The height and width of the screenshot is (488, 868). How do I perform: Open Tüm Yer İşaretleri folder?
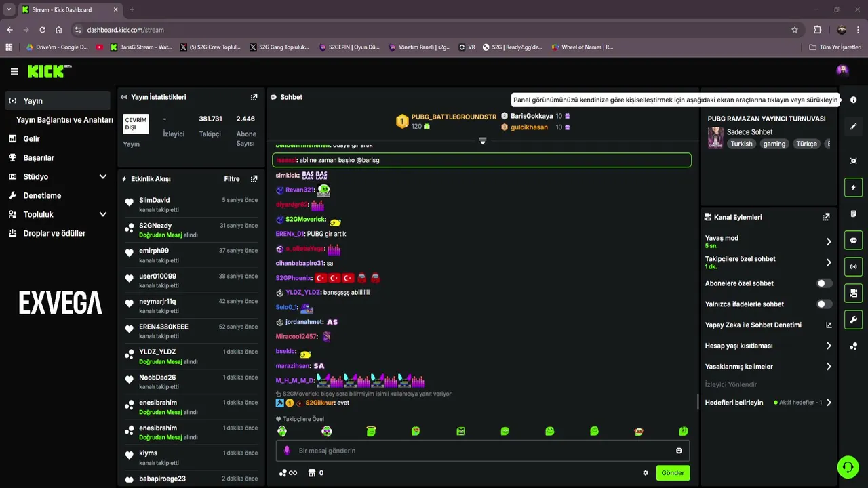click(835, 47)
